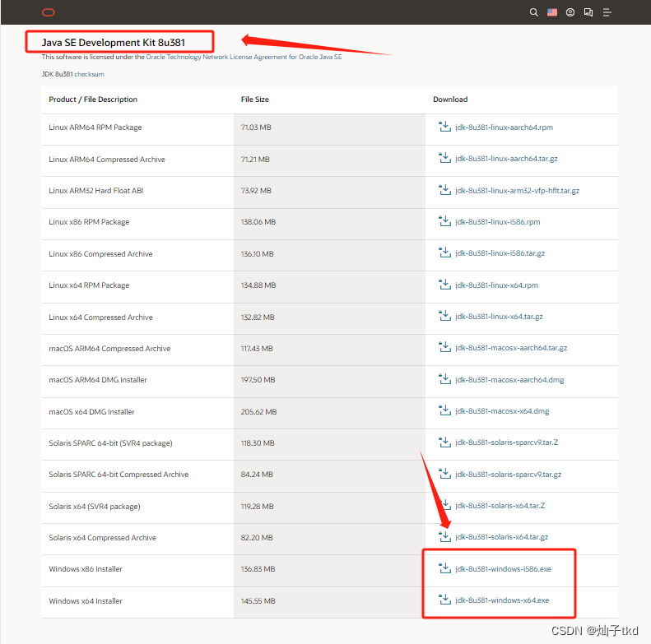The image size is (651, 644).
Task: Click download icon for windows-x64.exe
Action: click(444, 600)
